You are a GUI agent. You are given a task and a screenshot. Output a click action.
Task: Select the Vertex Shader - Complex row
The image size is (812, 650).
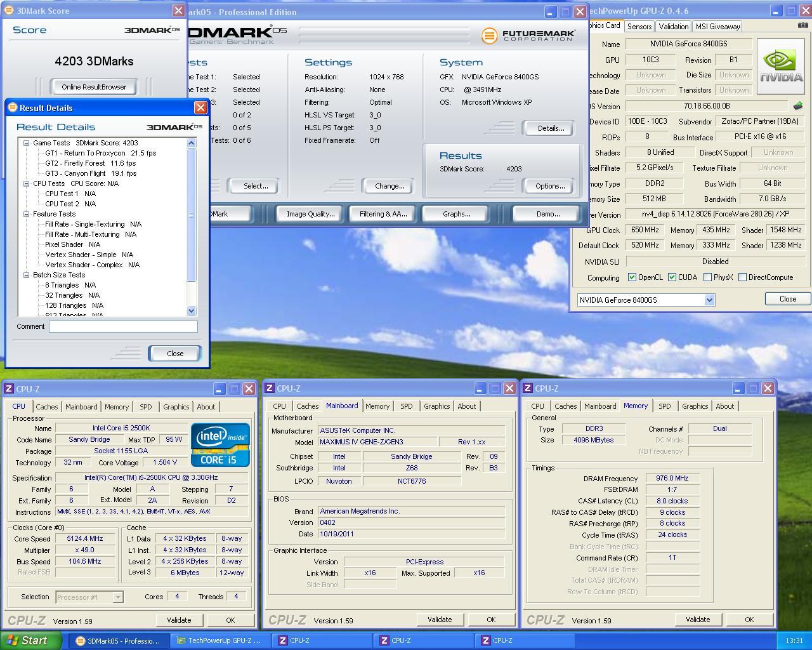pos(92,265)
